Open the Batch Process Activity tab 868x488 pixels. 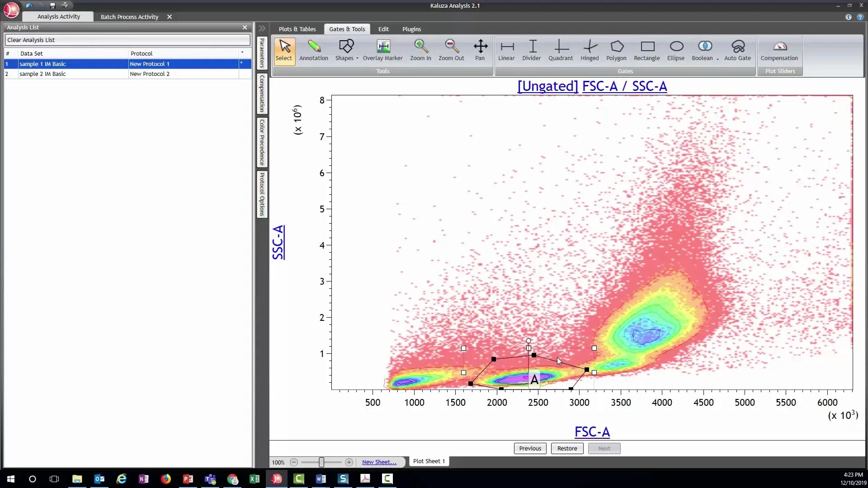(x=129, y=17)
